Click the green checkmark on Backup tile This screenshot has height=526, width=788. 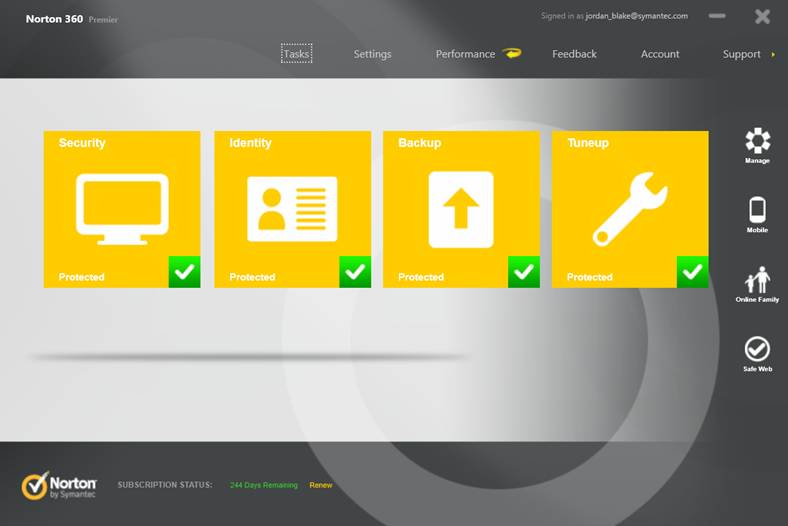pyautogui.click(x=524, y=272)
